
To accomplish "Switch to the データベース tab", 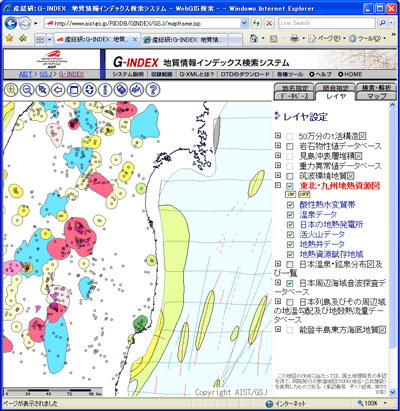I will 294,96.
